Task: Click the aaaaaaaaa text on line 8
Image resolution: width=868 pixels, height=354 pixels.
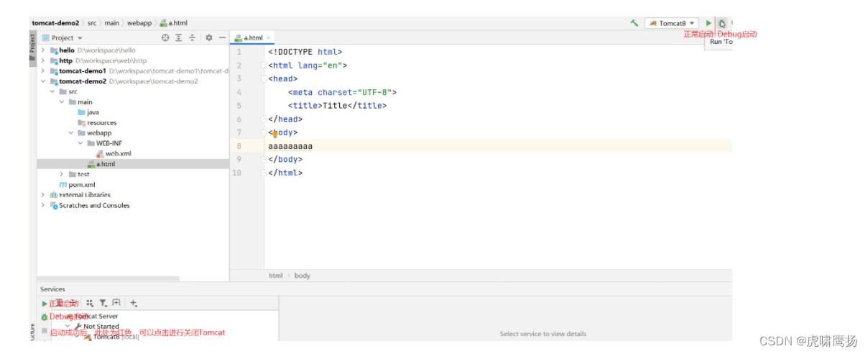Action: 290,146
